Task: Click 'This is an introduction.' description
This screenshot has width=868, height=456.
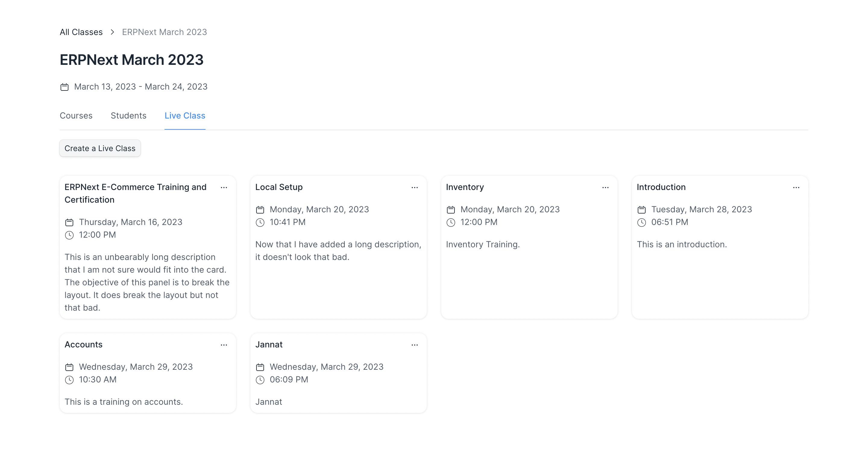Action: click(x=682, y=245)
